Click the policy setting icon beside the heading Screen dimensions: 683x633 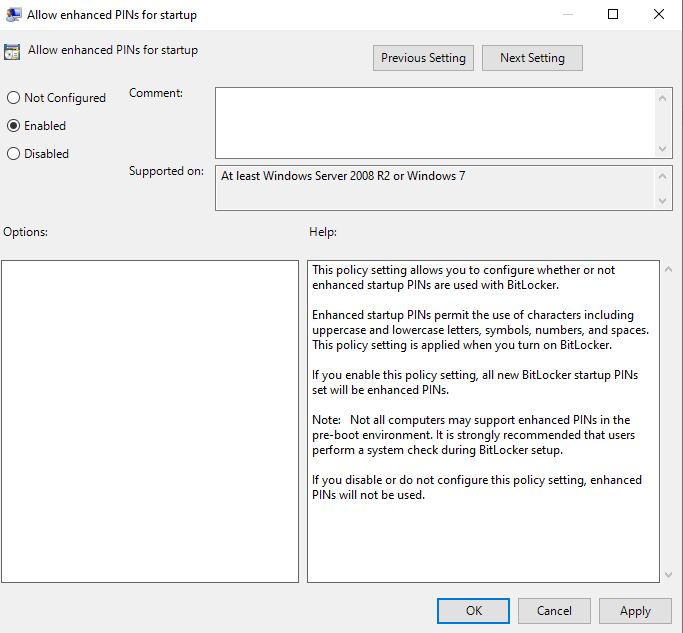pos(12,51)
